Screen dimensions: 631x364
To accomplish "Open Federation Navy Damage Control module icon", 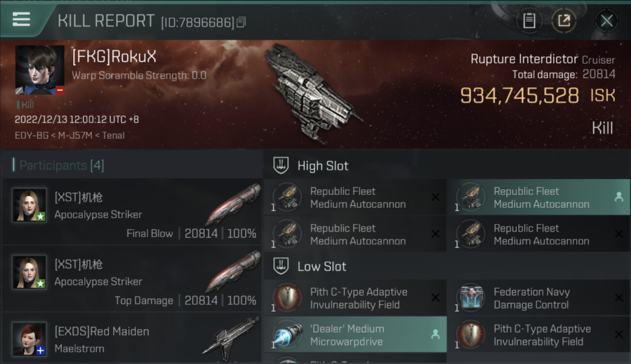I will 470,298.
